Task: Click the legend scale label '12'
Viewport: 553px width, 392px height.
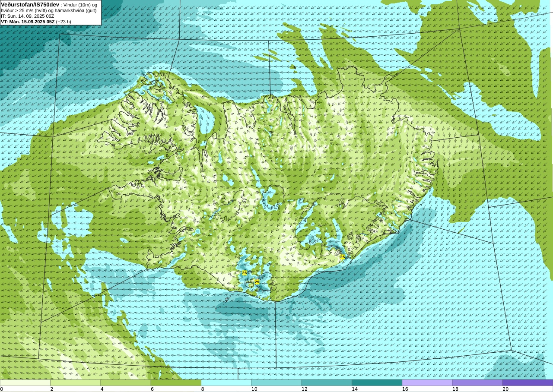Action: coord(304,389)
